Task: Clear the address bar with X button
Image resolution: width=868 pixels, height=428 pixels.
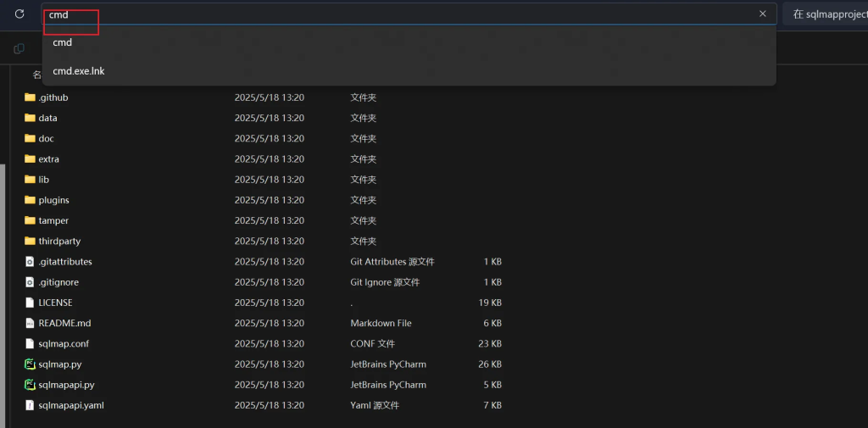Action: pos(763,14)
